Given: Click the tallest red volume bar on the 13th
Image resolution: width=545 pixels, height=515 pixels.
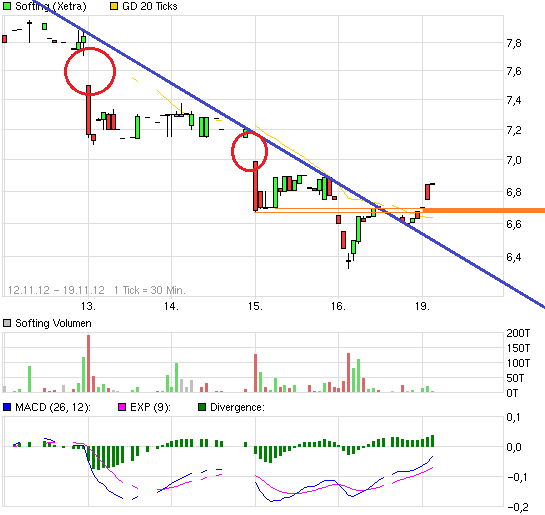Looking at the screenshot, I should 88,363.
